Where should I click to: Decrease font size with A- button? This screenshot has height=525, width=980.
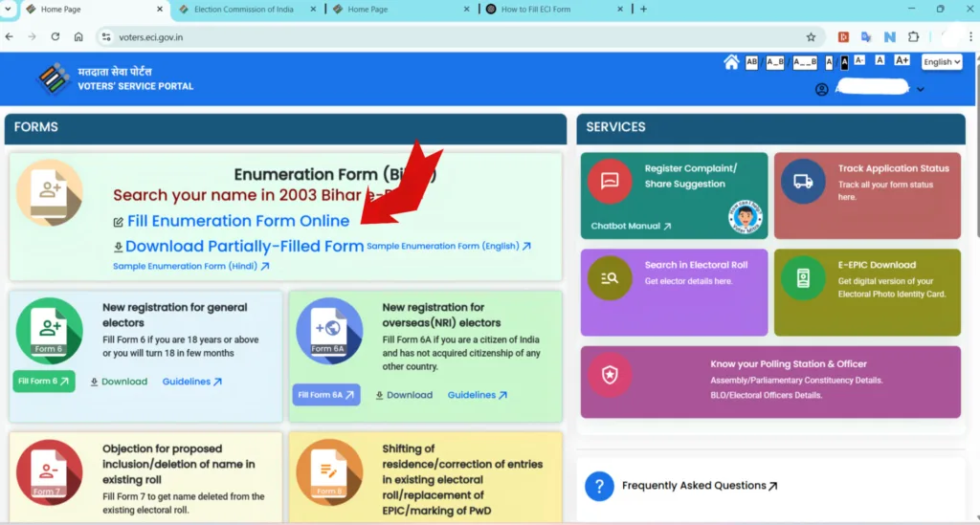[859, 60]
